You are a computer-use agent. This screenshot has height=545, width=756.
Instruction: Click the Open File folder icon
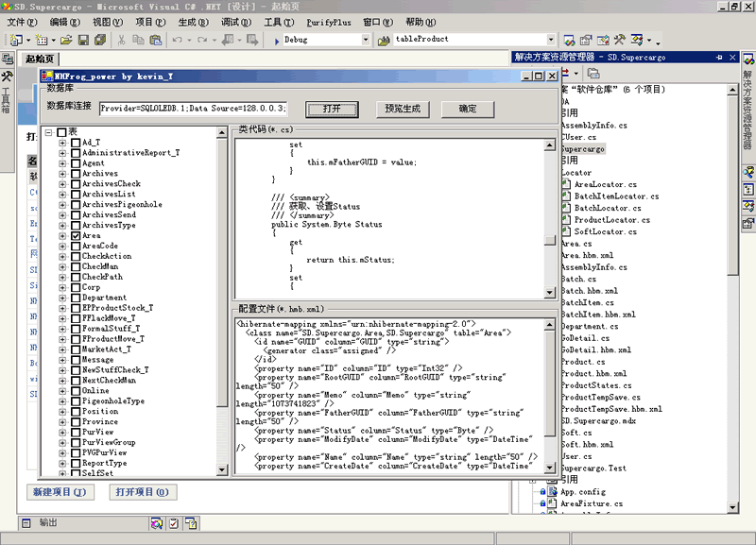click(66, 40)
